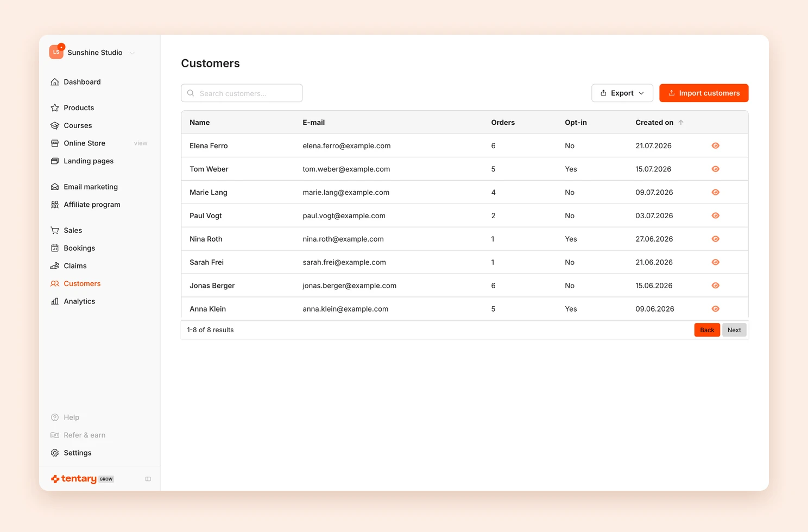View Marie Lang's details via eye icon
This screenshot has width=808, height=532.
[716, 192]
